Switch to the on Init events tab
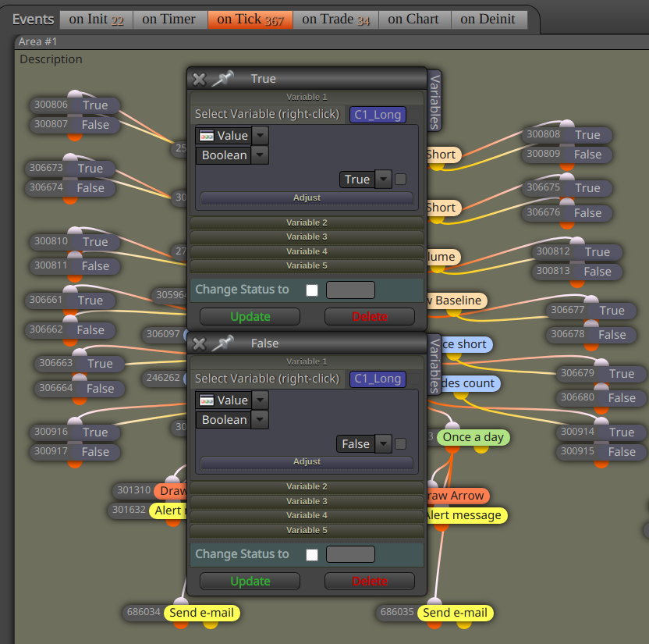Screen dimensions: 649x644 click(96, 20)
